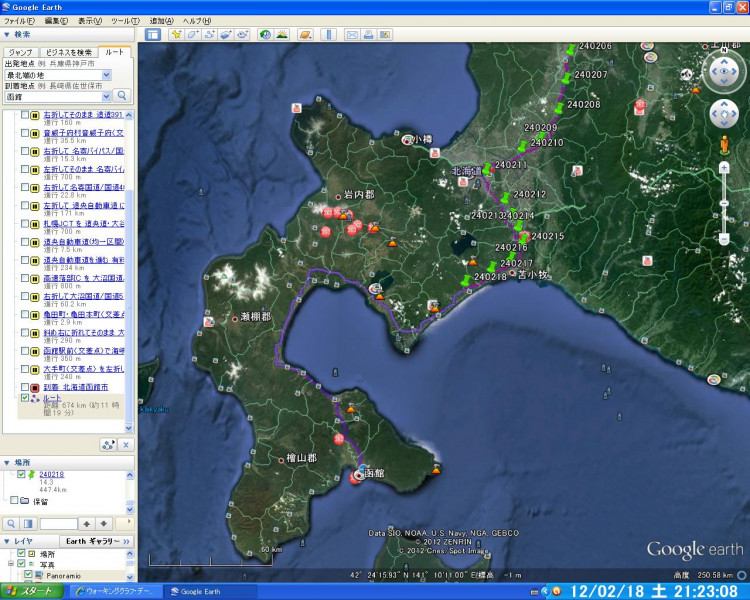Zoom in with plus button

(724, 168)
